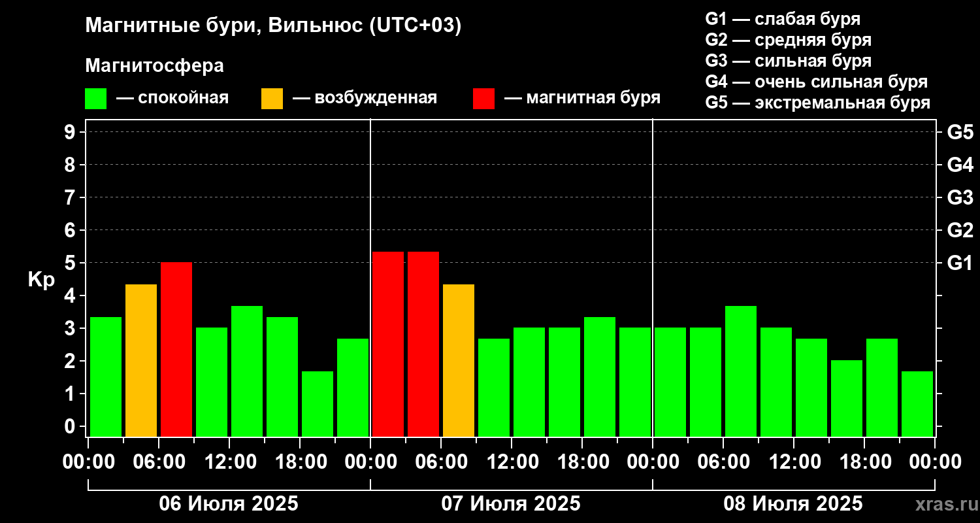The height and width of the screenshot is (523, 980).
Task: Click the '06:00' time label under 06 Июля
Action: pos(161,462)
